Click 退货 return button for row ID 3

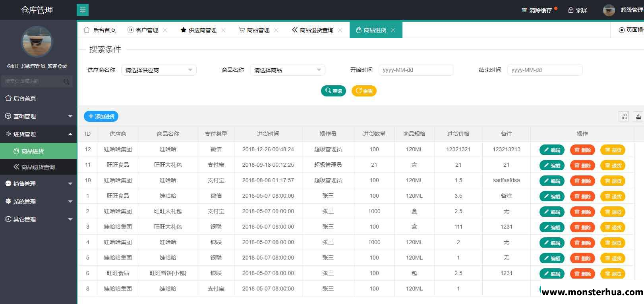pos(613,227)
